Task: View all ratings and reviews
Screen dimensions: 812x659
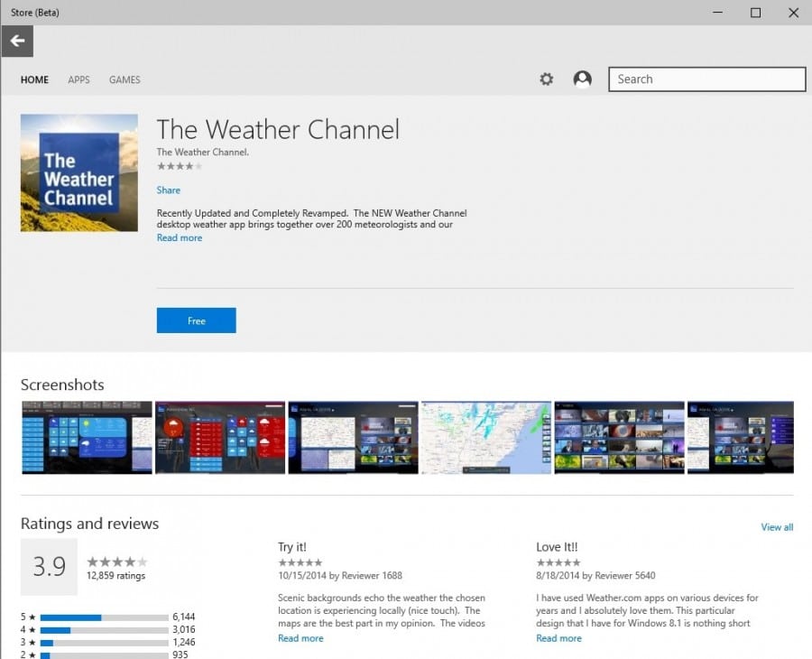Action: tap(777, 526)
